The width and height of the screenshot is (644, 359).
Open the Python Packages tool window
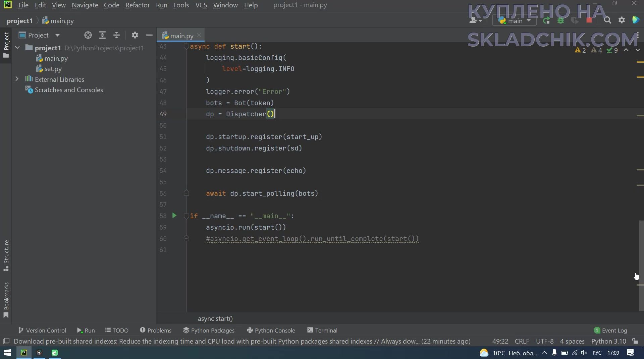tap(209, 330)
